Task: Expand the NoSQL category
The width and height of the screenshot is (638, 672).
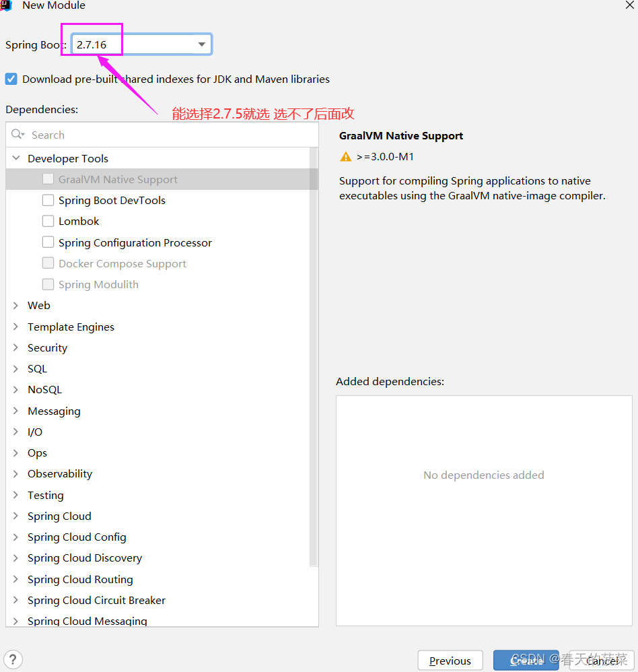Action: (x=16, y=390)
